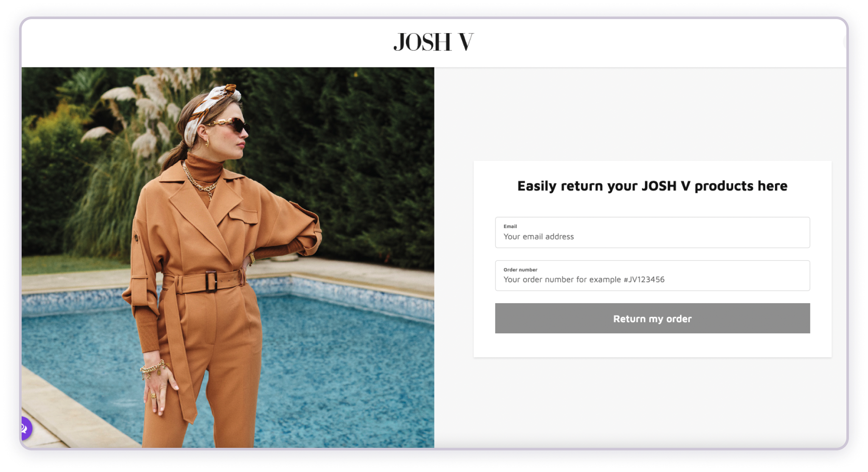The height and width of the screenshot is (472, 868).
Task: Click the small 'Order number' field label
Action: [520, 270]
